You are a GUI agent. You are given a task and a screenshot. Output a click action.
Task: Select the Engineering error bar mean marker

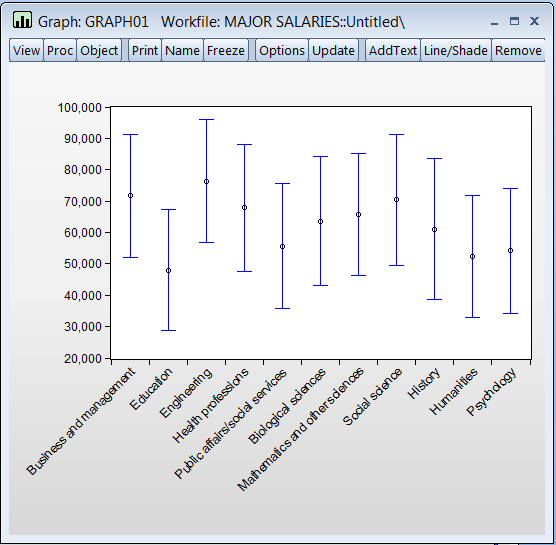pyautogui.click(x=206, y=182)
